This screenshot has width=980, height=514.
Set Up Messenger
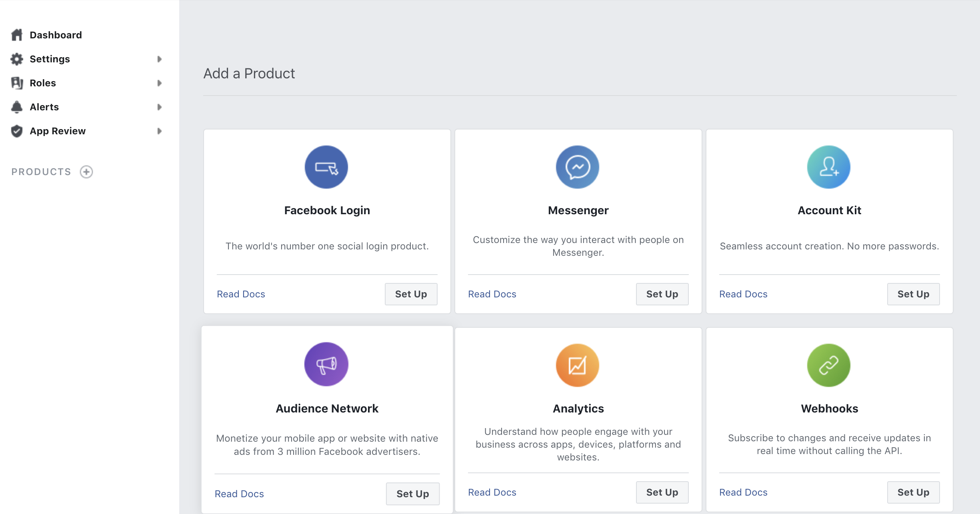(x=662, y=294)
